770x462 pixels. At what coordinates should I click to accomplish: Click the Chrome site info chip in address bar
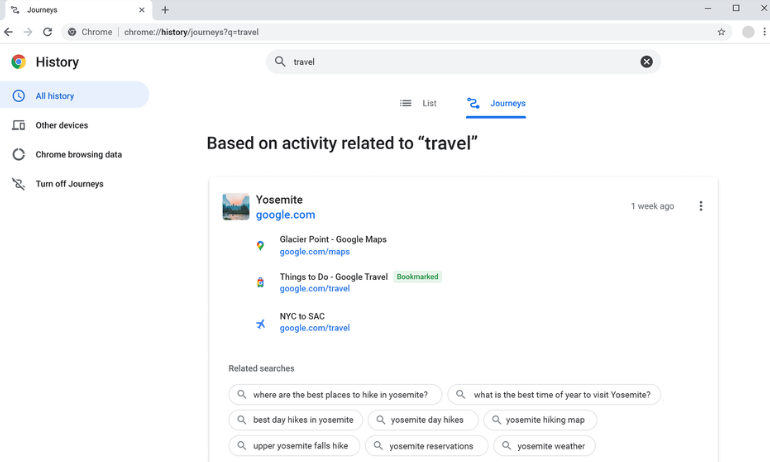(90, 32)
